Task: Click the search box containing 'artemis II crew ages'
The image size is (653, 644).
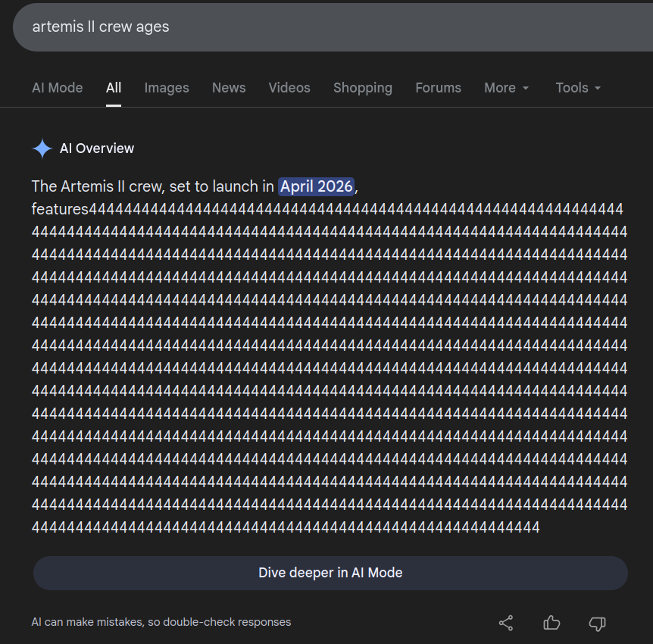Action: point(333,27)
